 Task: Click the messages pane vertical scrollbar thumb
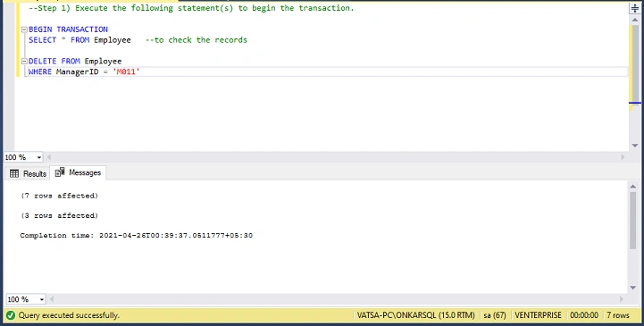click(x=632, y=220)
